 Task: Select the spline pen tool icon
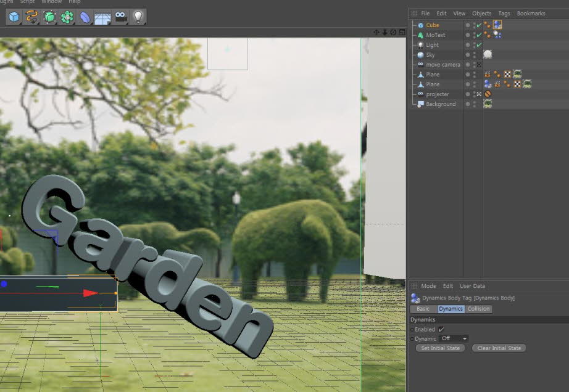(31, 17)
